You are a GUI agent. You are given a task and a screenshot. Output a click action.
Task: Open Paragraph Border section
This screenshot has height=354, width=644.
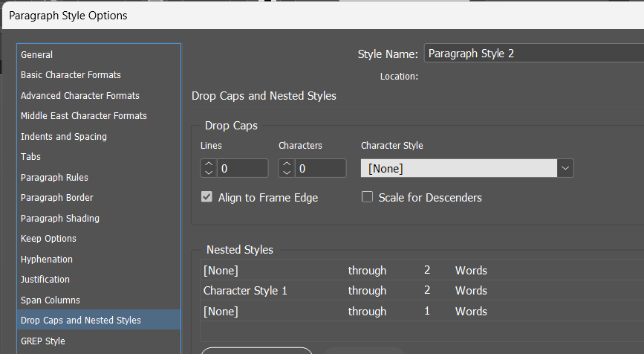coord(57,198)
